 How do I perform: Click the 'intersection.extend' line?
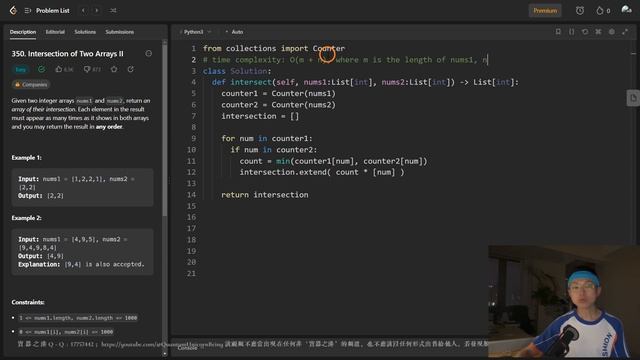point(322,172)
